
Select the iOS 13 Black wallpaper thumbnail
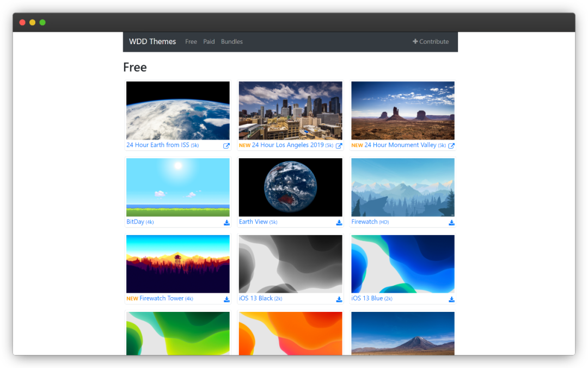click(290, 264)
